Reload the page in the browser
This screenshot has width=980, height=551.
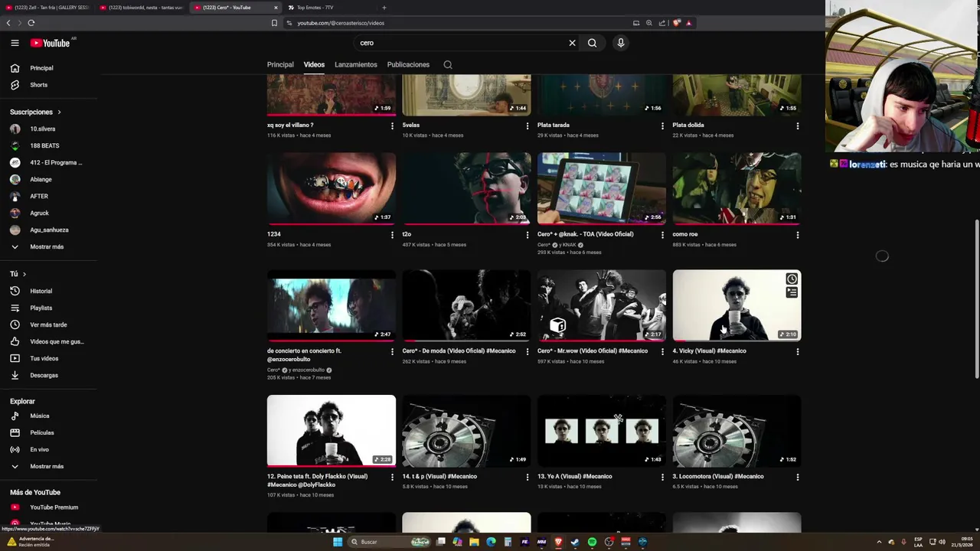pos(31,23)
